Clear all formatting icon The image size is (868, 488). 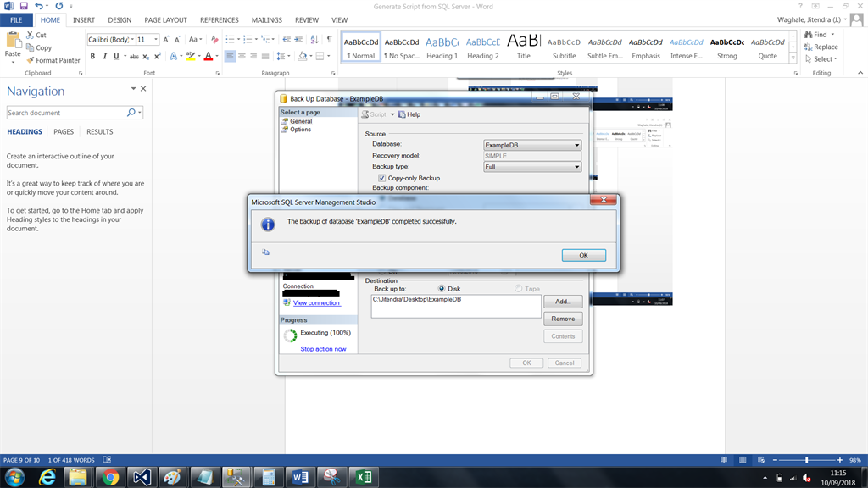click(x=214, y=39)
